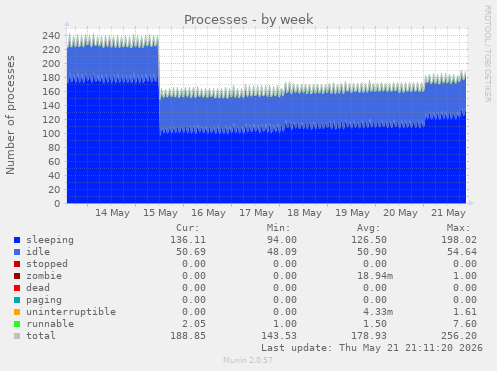
Task: Click uninterruptible maximum value 1.61
Action: [465, 312]
